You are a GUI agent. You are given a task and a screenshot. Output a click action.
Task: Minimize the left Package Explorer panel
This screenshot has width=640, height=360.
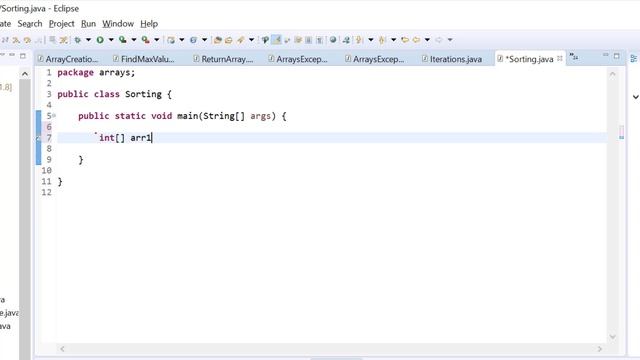(x=12, y=55)
